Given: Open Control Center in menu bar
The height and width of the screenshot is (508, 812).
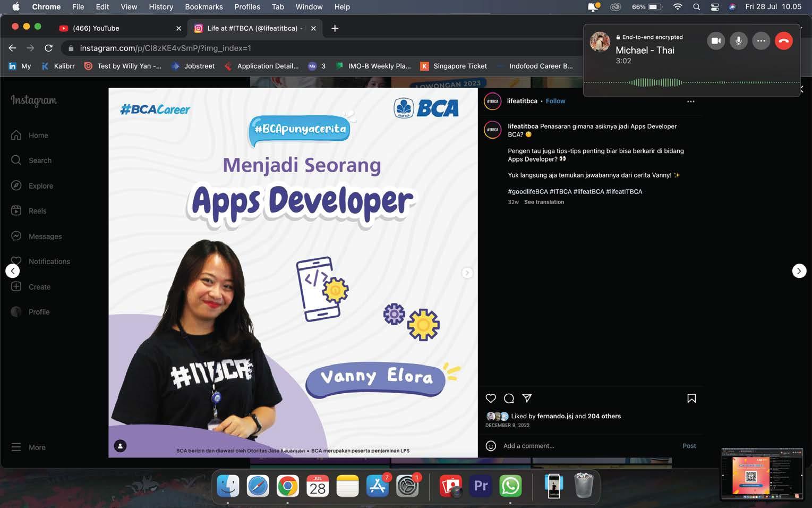Looking at the screenshot, I should tap(715, 7).
